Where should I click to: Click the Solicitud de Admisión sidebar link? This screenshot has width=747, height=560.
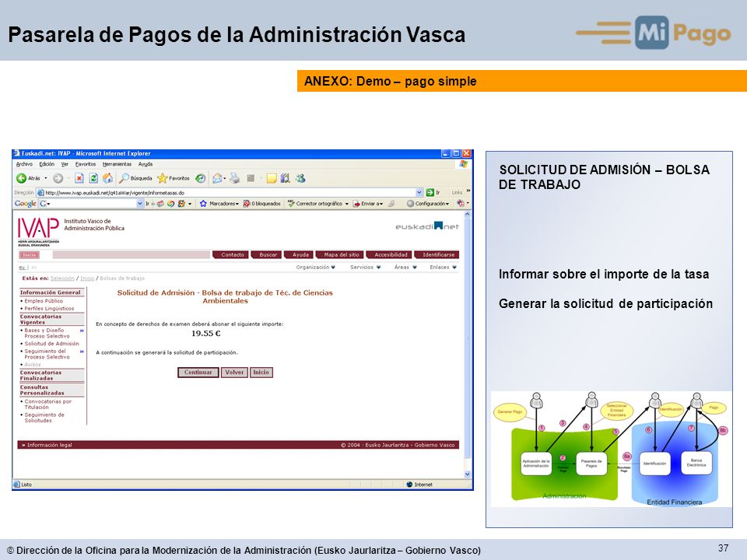point(52,343)
